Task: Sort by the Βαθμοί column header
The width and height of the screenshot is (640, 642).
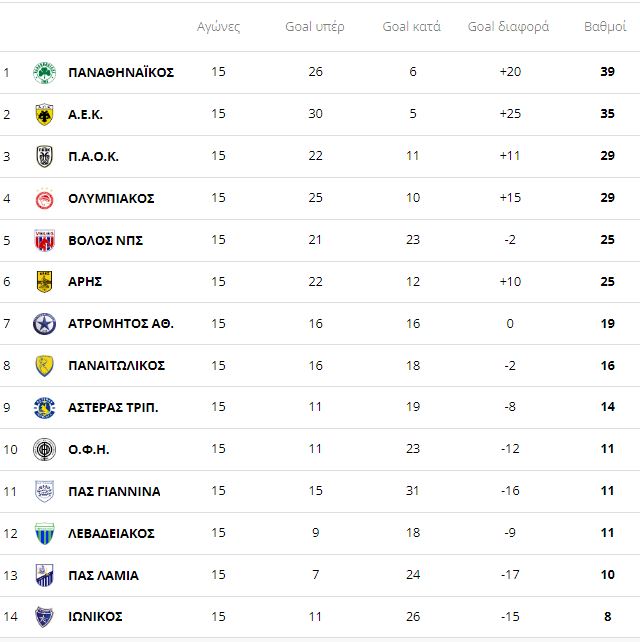Action: [x=605, y=27]
